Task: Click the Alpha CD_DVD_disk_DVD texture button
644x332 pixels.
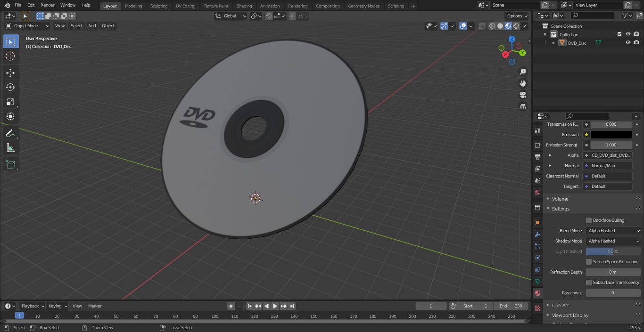Action: pyautogui.click(x=607, y=155)
